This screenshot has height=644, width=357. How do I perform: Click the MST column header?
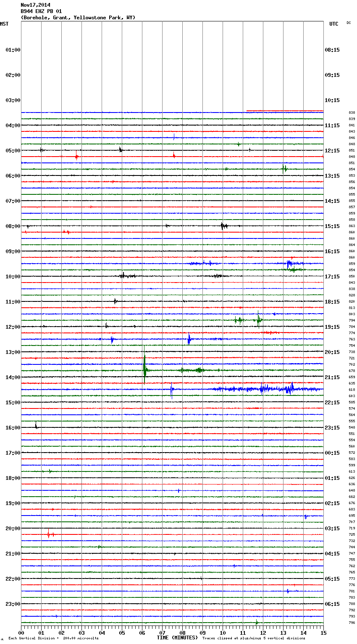point(4,24)
